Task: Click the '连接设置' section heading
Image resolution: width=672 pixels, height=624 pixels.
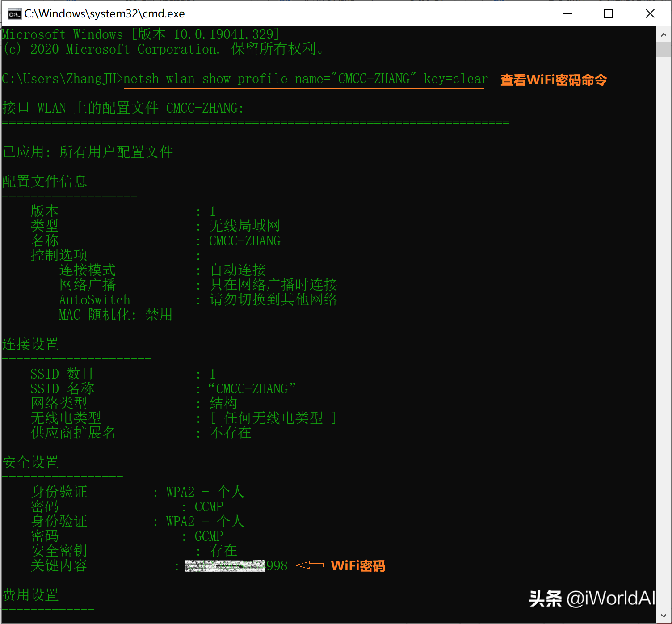Action: point(30,345)
